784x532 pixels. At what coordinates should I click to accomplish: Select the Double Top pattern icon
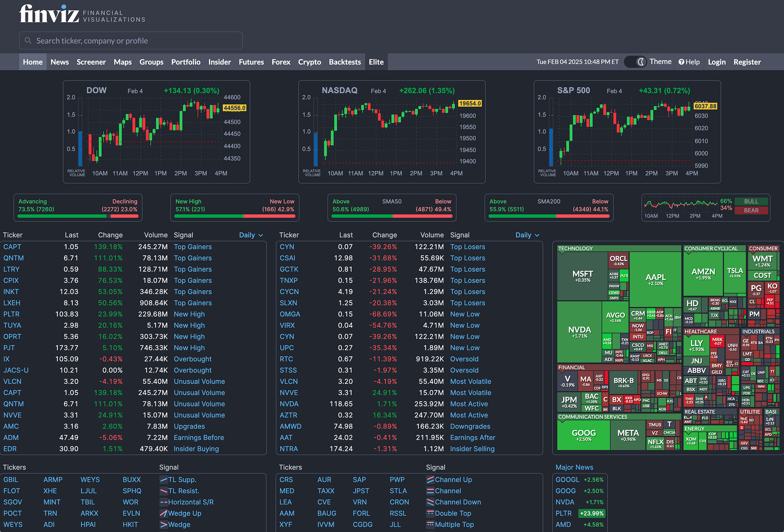coord(431,513)
